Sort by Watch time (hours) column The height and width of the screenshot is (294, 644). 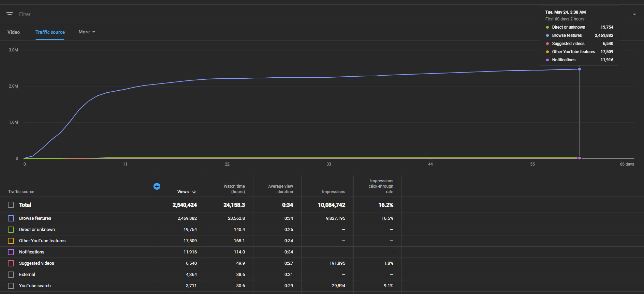point(234,189)
